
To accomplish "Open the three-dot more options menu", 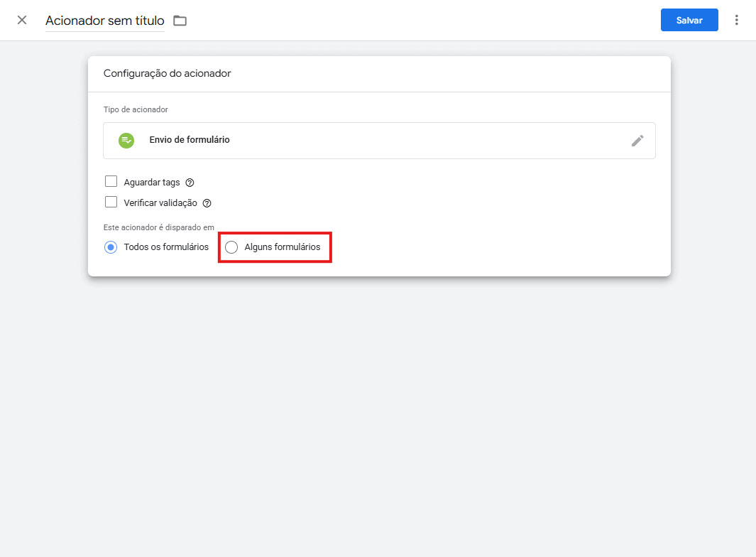I will pyautogui.click(x=736, y=20).
